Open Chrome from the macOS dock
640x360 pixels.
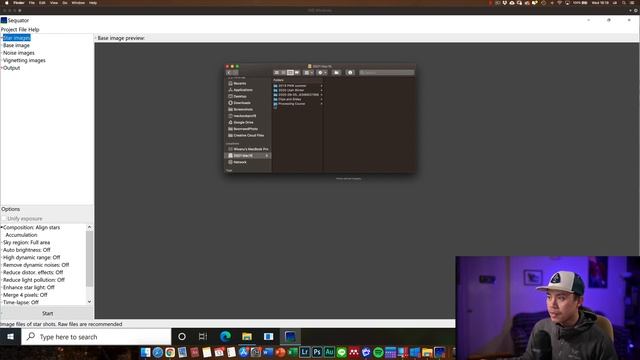170,352
